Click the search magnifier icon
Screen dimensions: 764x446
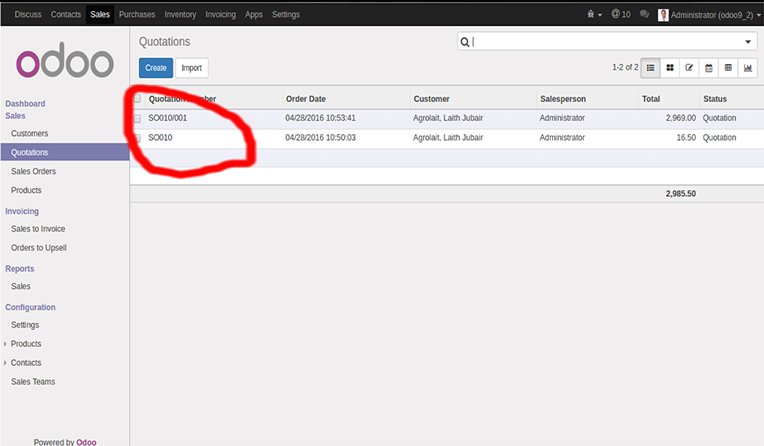tap(465, 42)
